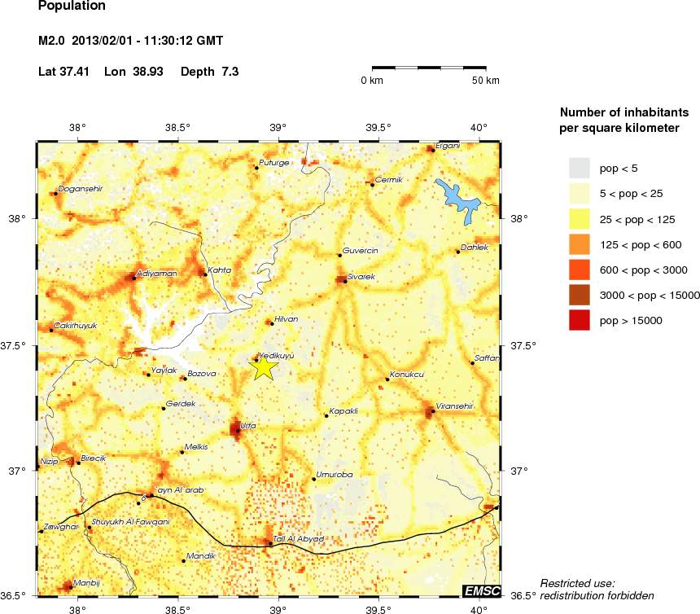700x614 pixels.
Task: Click the yellow star epicenter marker
Action: 264,367
